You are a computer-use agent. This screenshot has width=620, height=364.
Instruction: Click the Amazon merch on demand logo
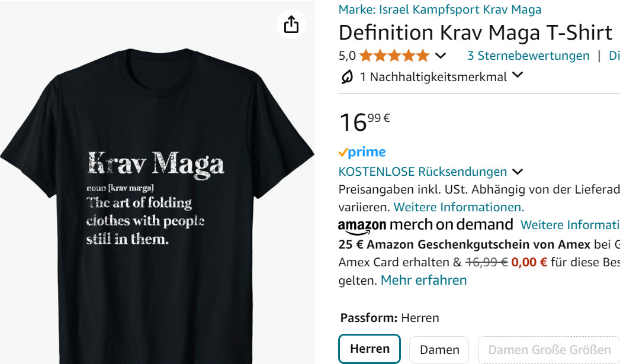[x=425, y=225]
